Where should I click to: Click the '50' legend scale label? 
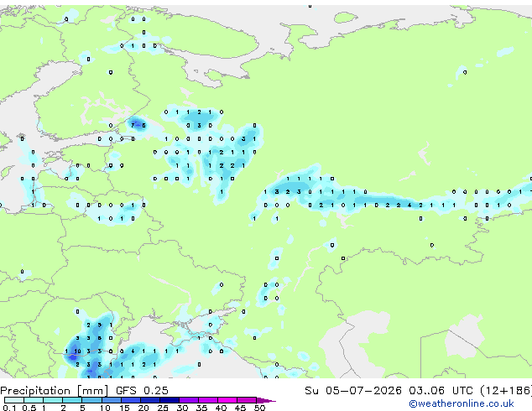point(259,408)
